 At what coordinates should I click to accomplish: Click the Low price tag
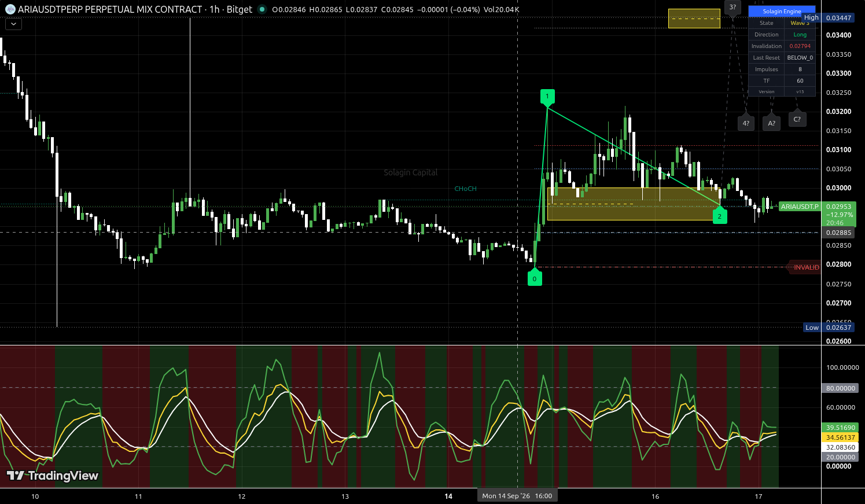click(x=812, y=328)
